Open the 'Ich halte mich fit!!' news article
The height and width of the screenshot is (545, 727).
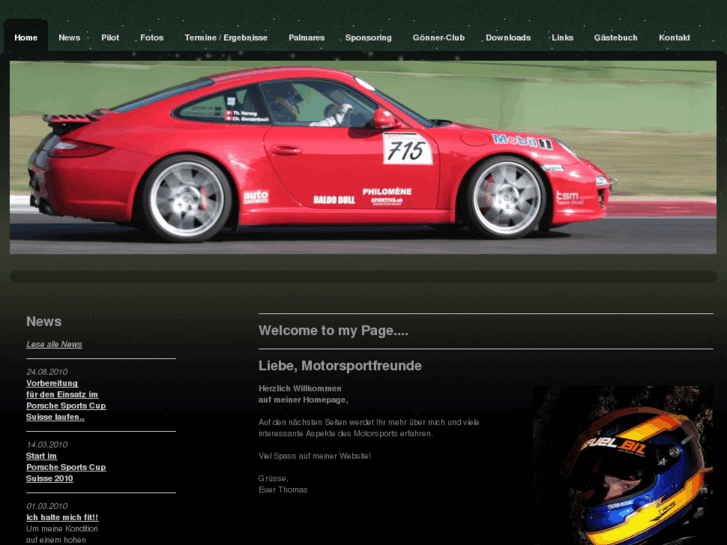[62, 517]
